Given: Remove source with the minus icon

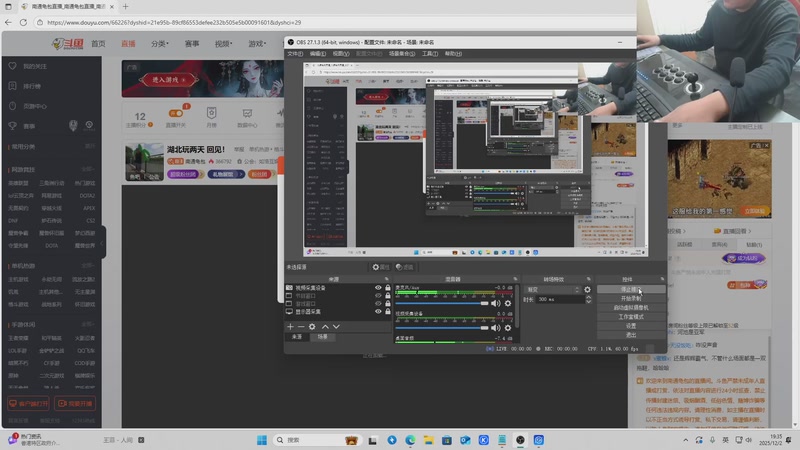Looking at the screenshot, I should click(301, 327).
